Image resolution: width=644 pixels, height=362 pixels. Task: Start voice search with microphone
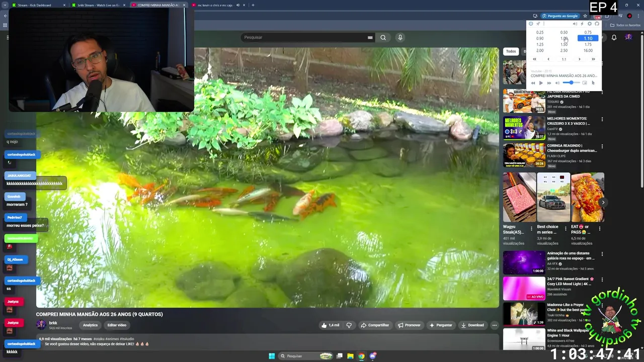(400, 37)
